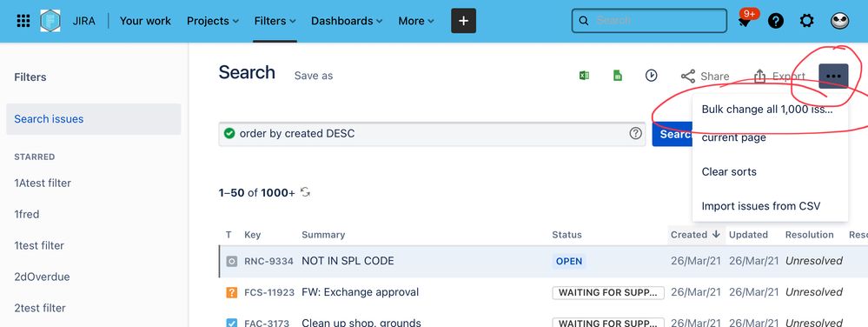Click the JIRA product name

[x=83, y=21]
